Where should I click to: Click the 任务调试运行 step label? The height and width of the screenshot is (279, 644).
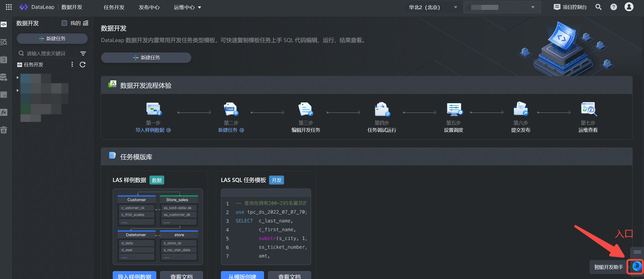click(x=382, y=130)
